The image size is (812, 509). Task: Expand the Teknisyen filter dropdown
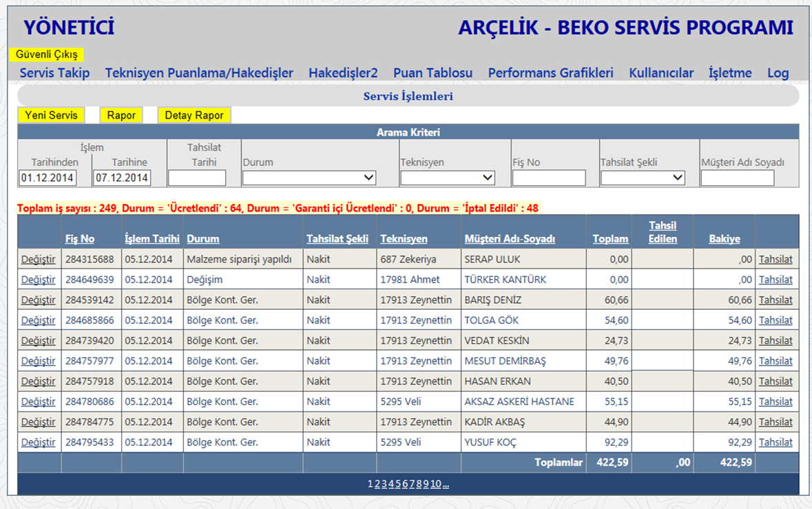[x=448, y=178]
